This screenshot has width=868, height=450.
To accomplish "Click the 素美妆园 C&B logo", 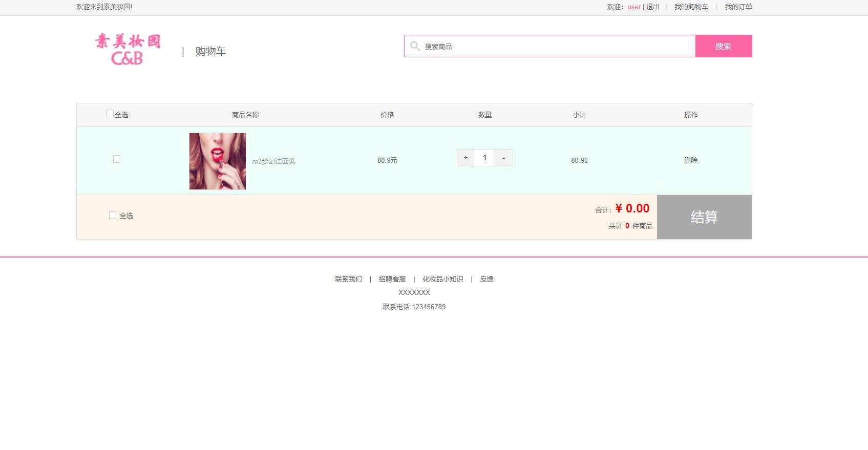I will (128, 50).
